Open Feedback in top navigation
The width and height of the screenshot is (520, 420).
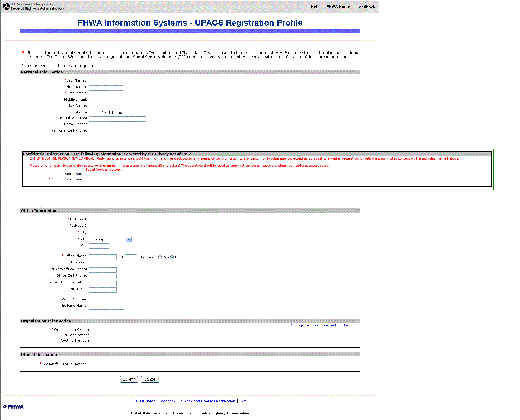(x=366, y=7)
